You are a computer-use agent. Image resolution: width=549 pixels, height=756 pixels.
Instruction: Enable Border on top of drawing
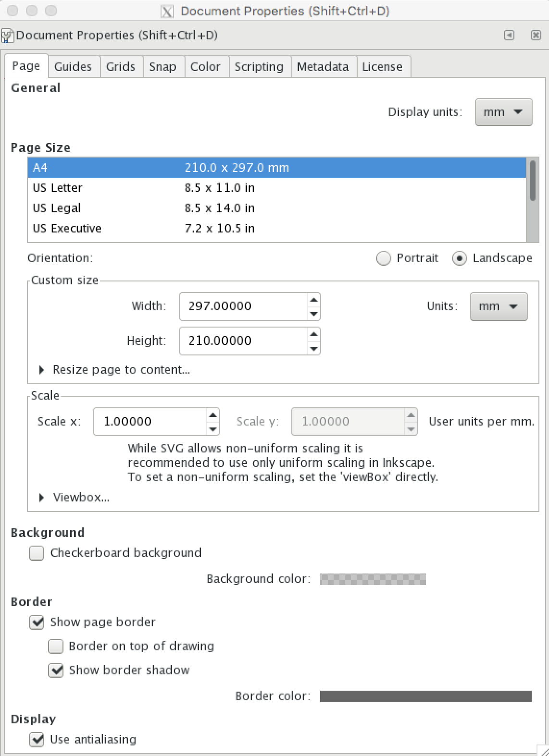click(56, 646)
